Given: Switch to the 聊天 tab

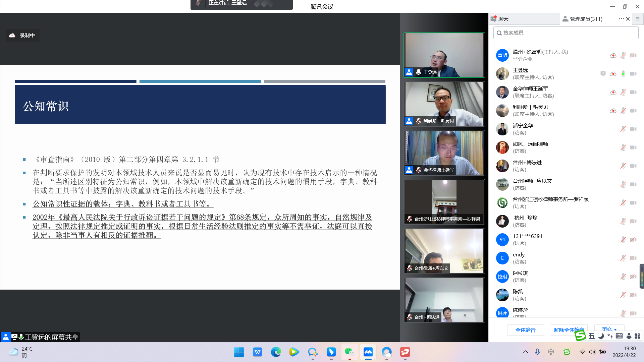Looking at the screenshot, I should (x=503, y=19).
